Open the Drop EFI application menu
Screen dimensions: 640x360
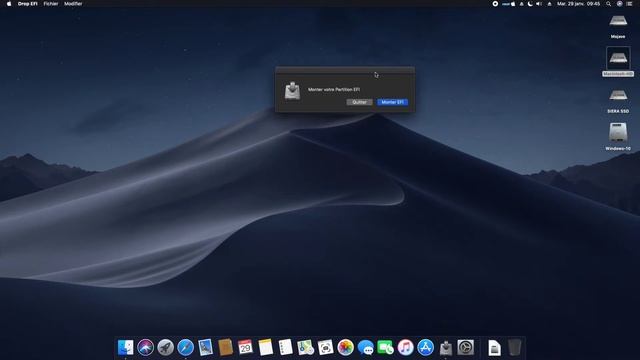[27, 4]
